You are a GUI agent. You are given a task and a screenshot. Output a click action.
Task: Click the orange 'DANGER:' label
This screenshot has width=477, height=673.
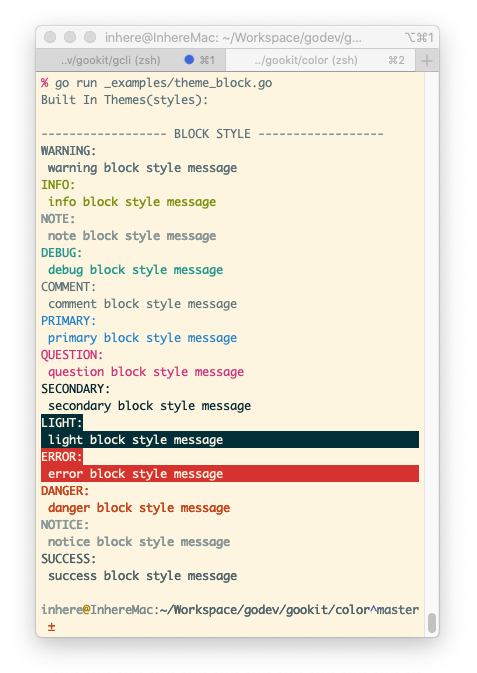[x=65, y=491]
